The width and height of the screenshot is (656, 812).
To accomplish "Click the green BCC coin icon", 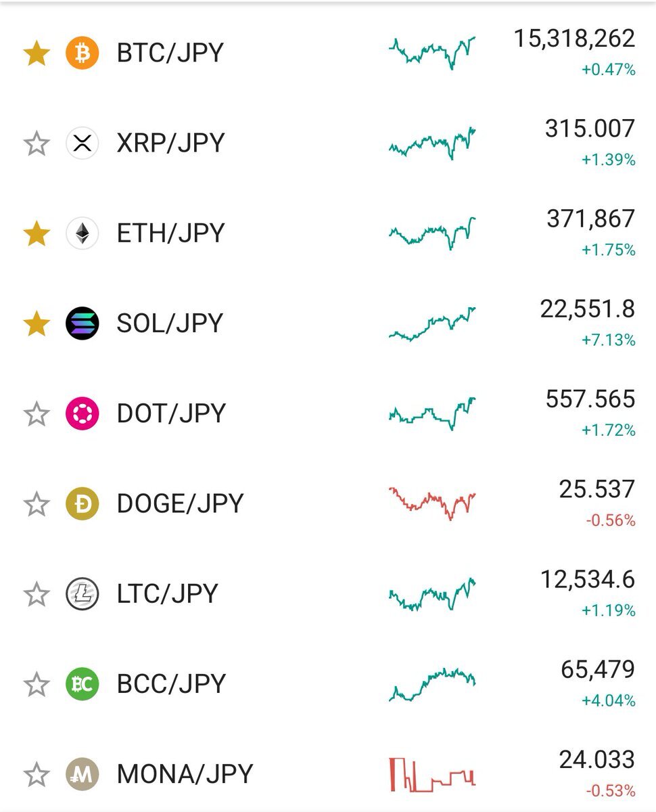I will tap(83, 683).
